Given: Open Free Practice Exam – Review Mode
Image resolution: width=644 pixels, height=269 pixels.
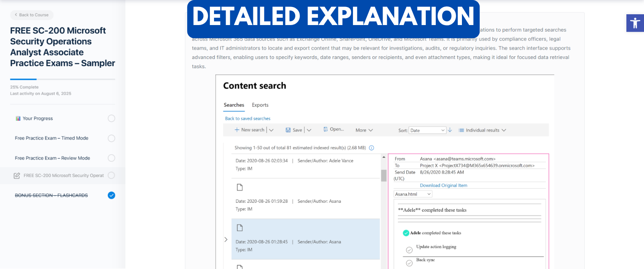Looking at the screenshot, I should click(52, 158).
